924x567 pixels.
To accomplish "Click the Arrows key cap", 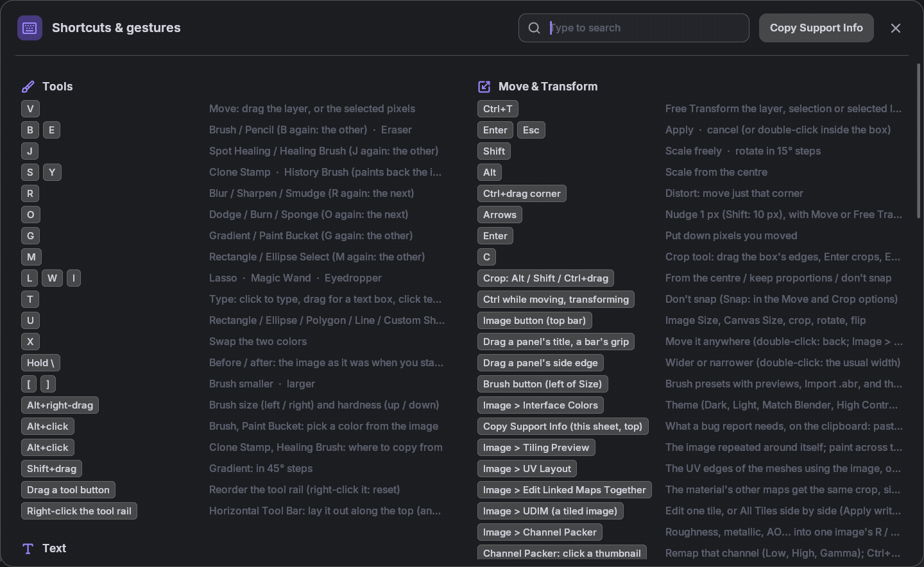I will (500, 215).
